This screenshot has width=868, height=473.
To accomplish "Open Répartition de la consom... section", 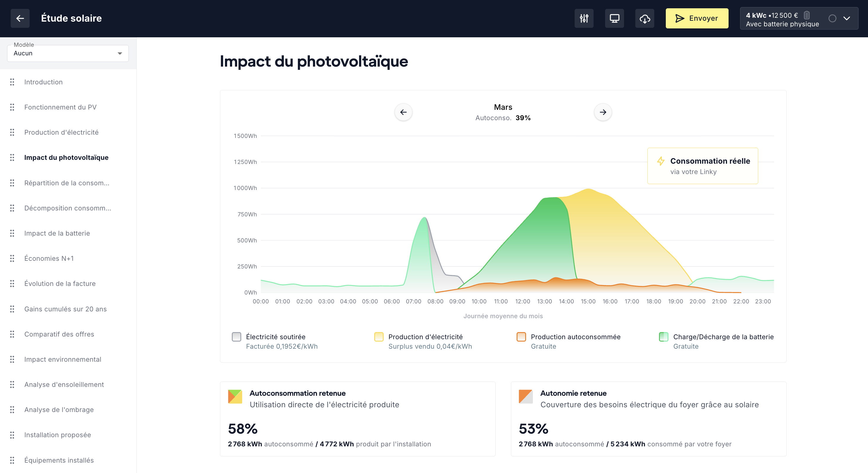I will tap(67, 183).
